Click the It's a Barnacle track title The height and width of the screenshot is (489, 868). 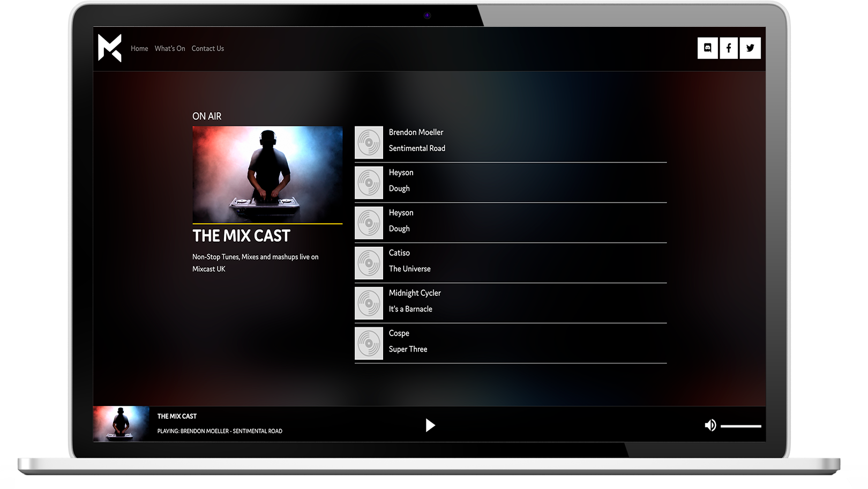pos(410,309)
